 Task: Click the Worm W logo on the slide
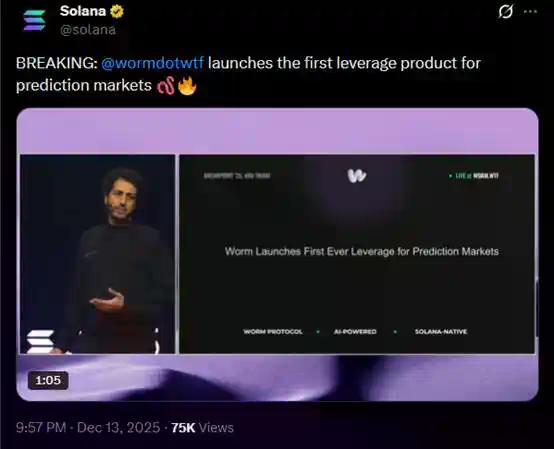356,176
